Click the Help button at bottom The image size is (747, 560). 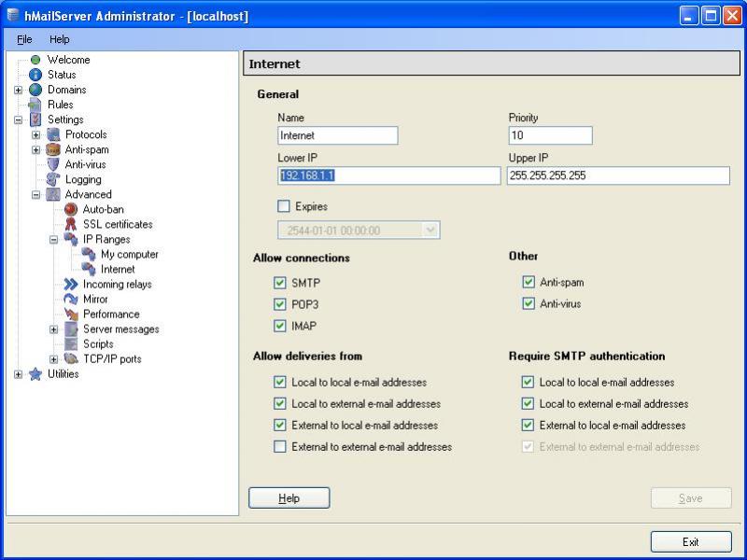coord(289,498)
